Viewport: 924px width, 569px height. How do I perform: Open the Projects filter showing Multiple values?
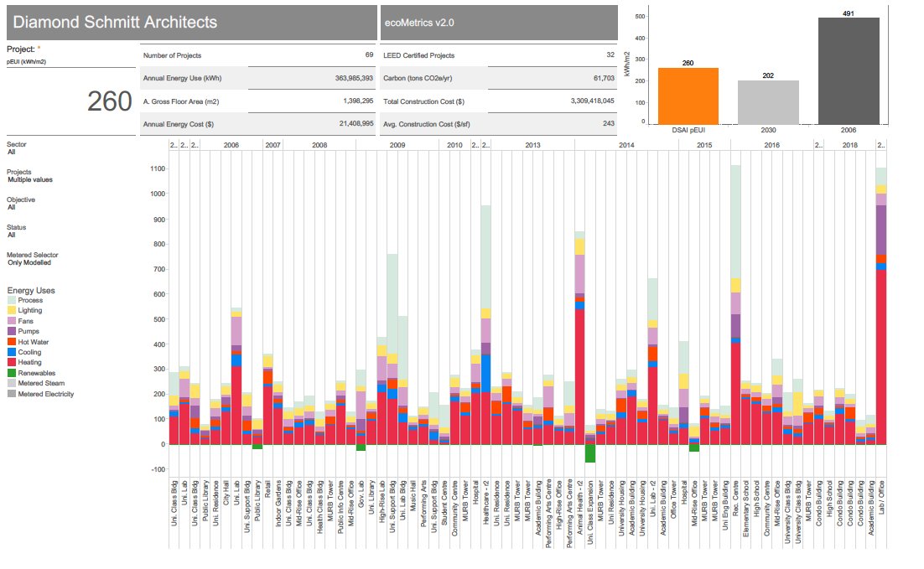30,179
